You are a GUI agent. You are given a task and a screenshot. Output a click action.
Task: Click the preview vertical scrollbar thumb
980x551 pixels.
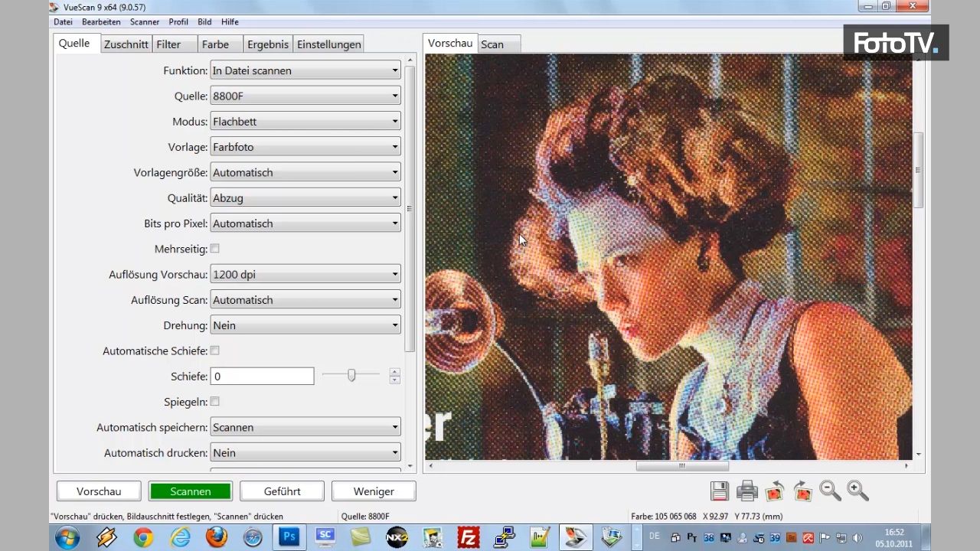point(918,170)
